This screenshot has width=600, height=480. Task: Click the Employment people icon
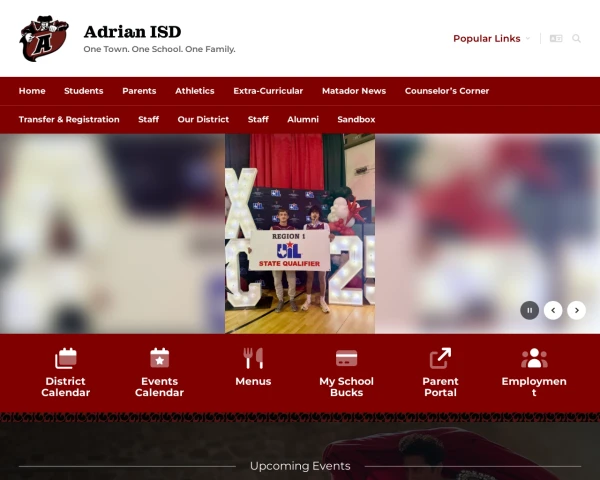[x=534, y=358]
